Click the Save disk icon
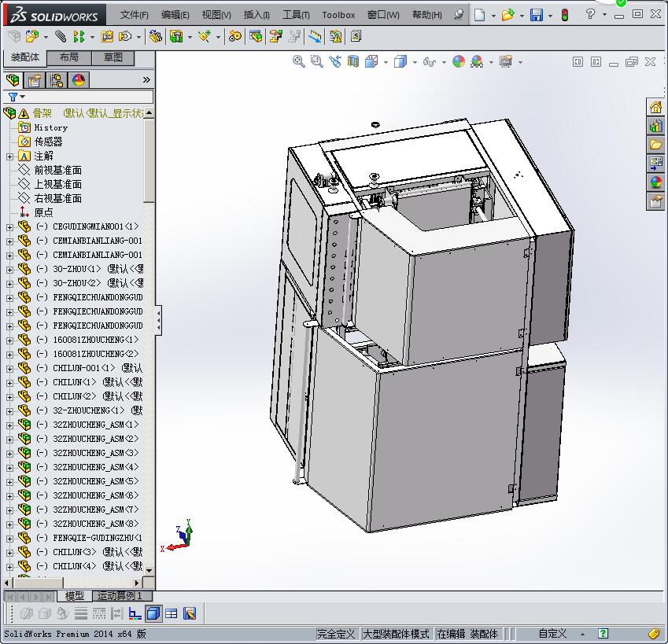Image resolution: width=668 pixels, height=644 pixels. (x=537, y=15)
